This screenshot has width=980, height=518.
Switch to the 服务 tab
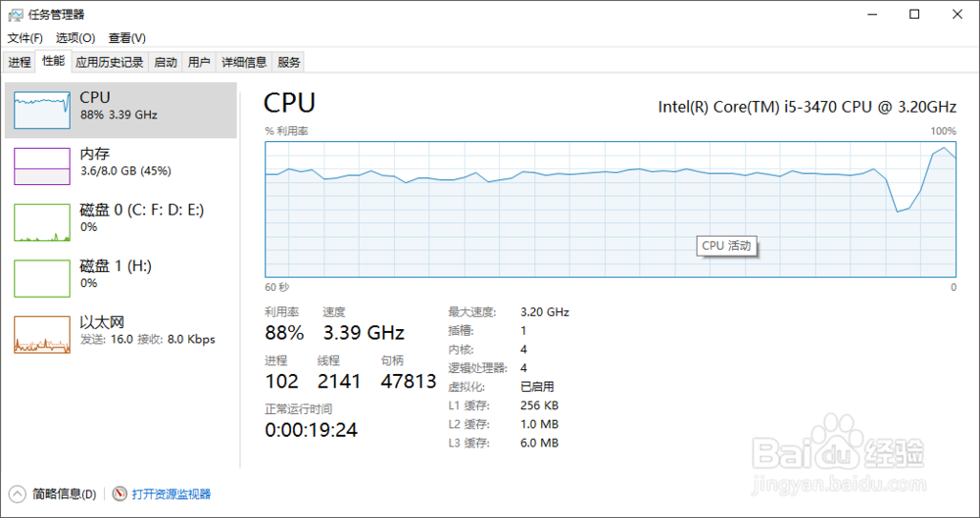289,62
